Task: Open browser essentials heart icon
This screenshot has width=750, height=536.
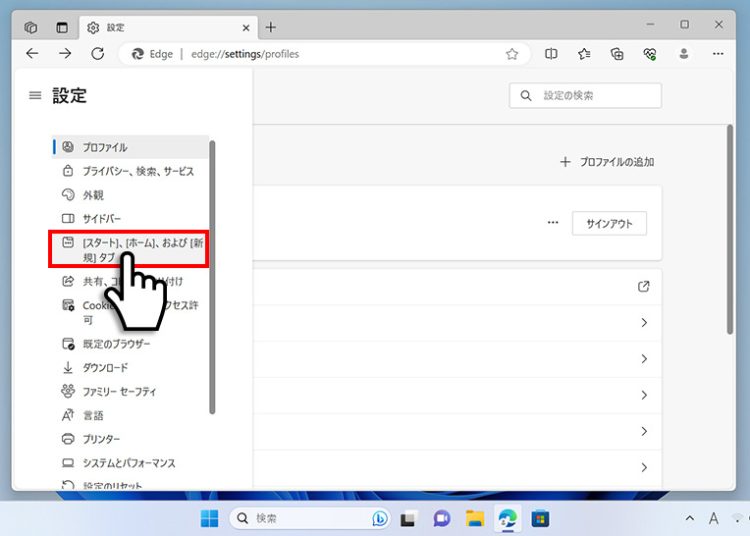Action: click(x=650, y=54)
